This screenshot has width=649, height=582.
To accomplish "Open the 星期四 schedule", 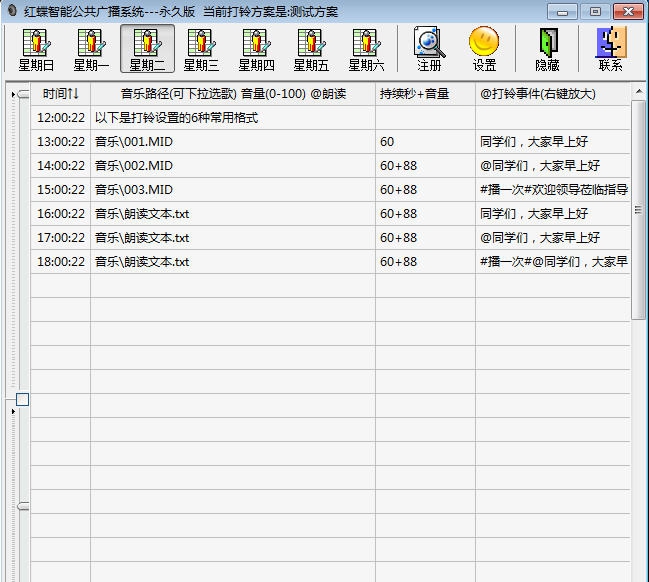I will pos(256,49).
